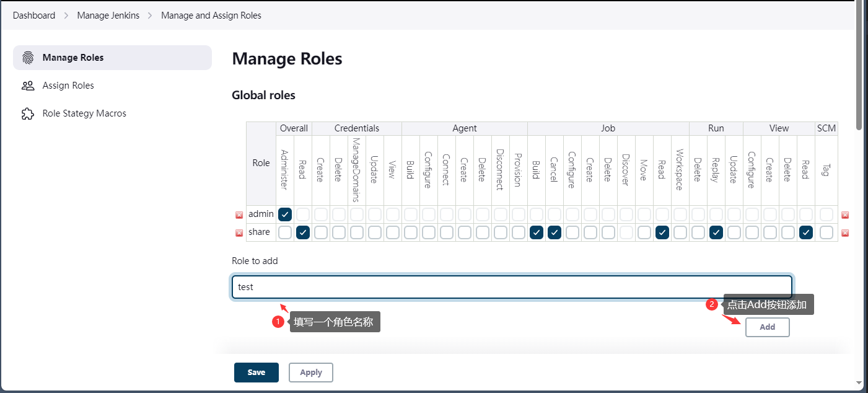The width and height of the screenshot is (868, 393).
Task: Click the vertical page scrollbar
Action: [859, 68]
